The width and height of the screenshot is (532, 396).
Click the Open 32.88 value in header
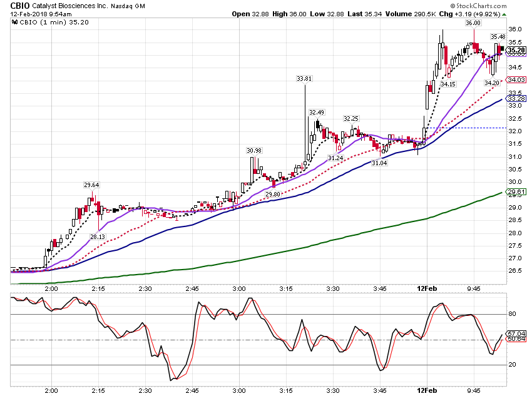(x=250, y=14)
